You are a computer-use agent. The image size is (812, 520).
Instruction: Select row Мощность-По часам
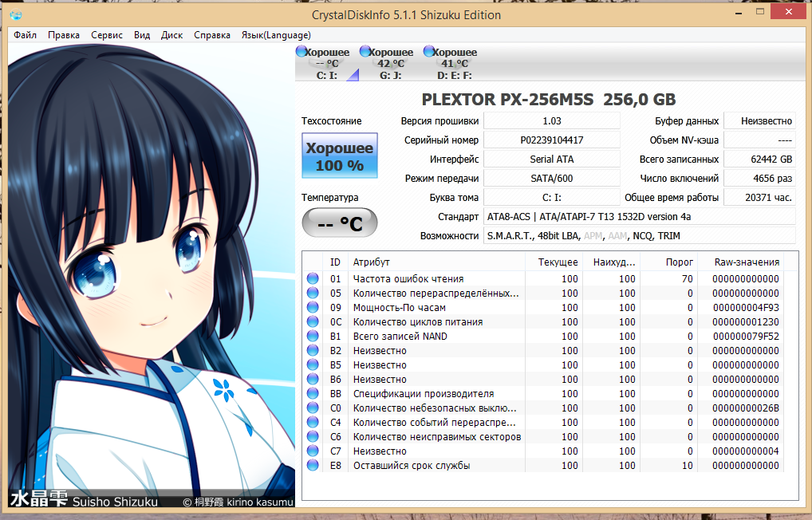pos(544,307)
